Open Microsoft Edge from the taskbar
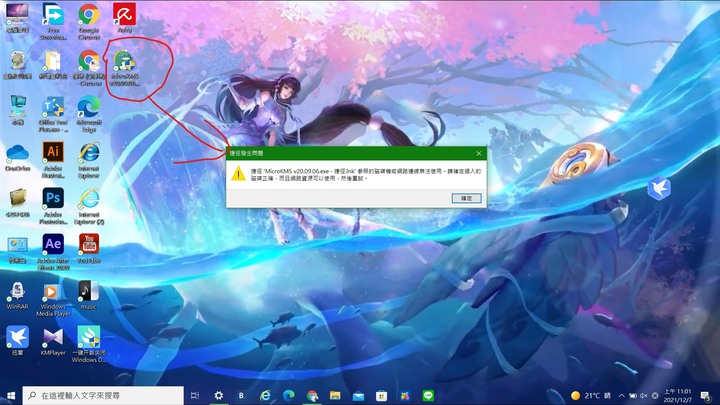720x405 pixels. tap(288, 395)
